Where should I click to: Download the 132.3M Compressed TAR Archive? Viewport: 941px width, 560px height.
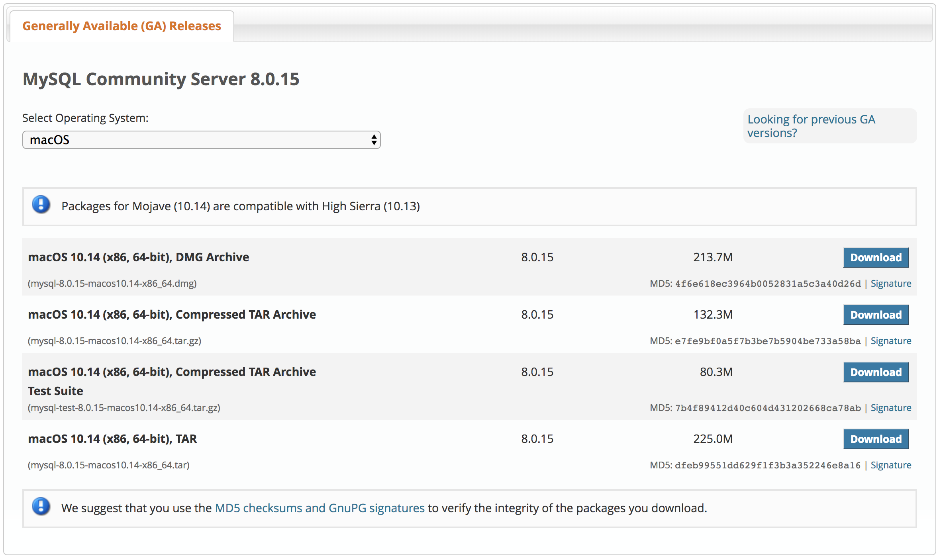coord(876,315)
